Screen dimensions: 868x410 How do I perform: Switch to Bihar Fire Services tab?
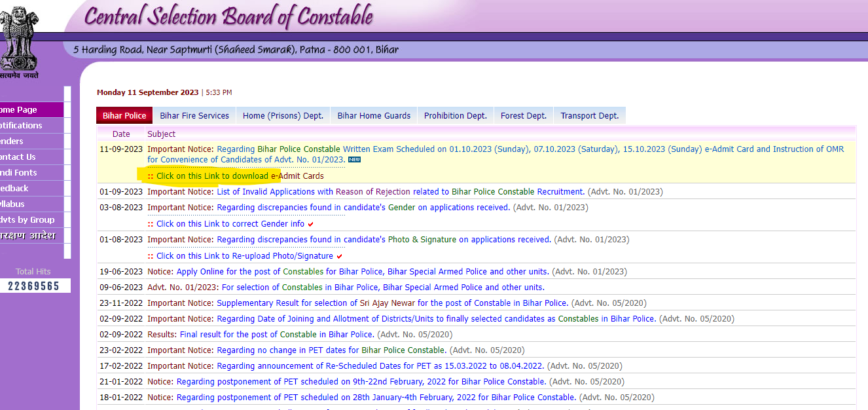(194, 115)
